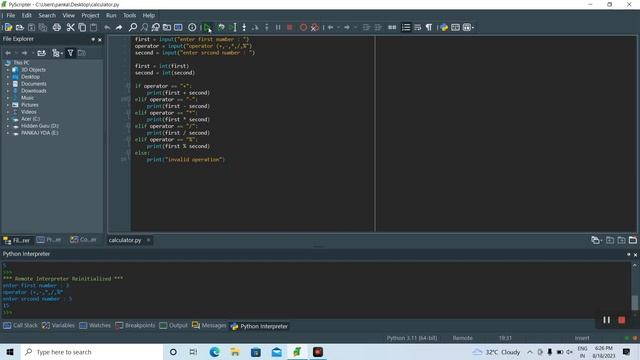The width and height of the screenshot is (640, 360).
Task: Abort debugging with red stop icon
Action: click(289, 27)
